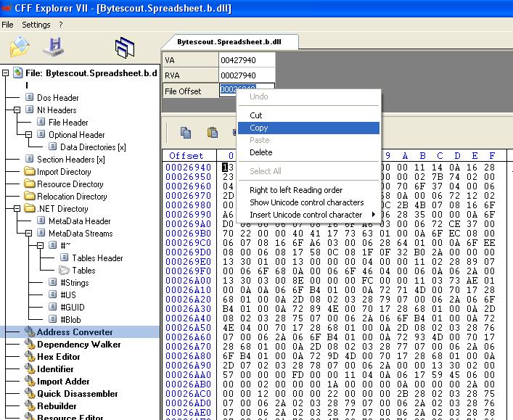Click the File Header node icon
The height and width of the screenshot is (420, 513).
41,122
